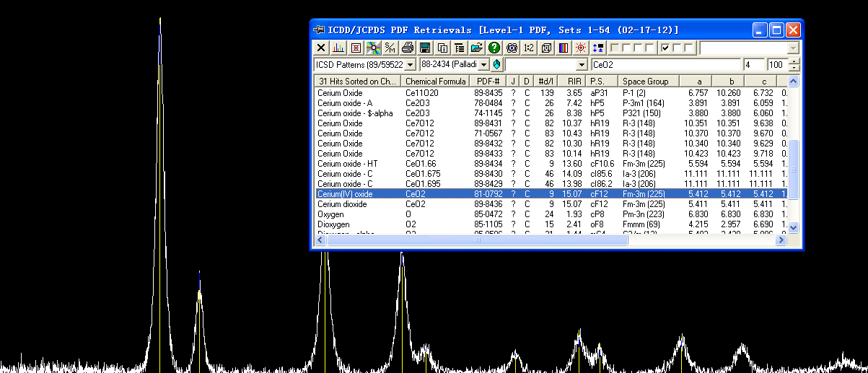Click the printer icon
Screen dimensions: 868x373
click(408, 48)
